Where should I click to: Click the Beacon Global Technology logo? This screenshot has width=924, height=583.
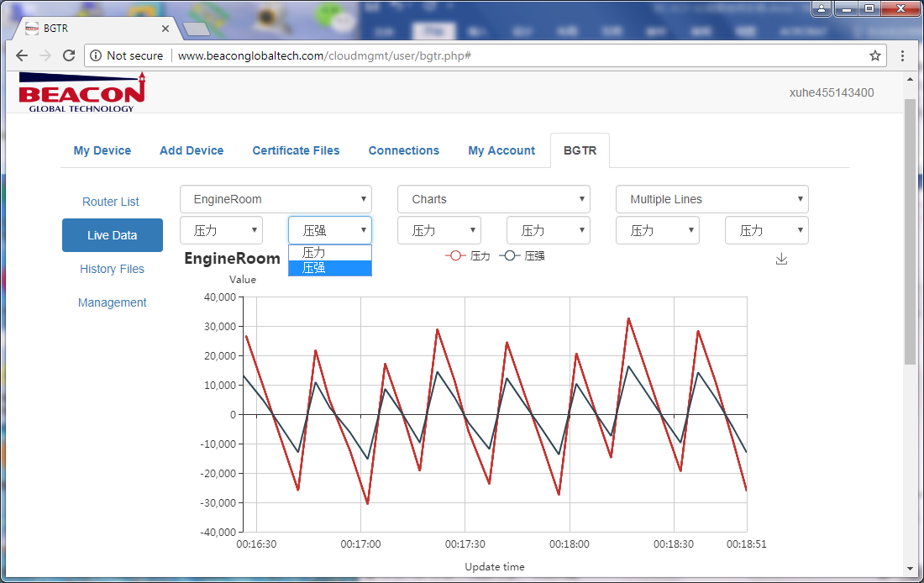82,92
